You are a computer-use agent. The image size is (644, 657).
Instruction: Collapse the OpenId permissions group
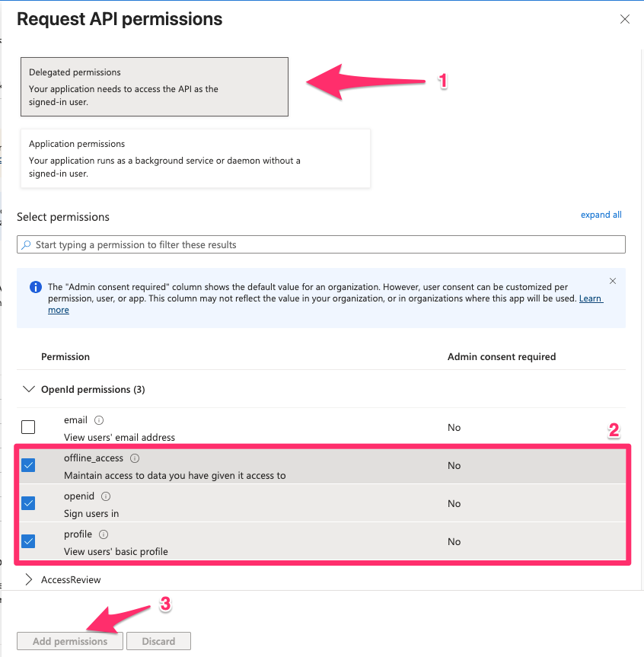[28, 389]
